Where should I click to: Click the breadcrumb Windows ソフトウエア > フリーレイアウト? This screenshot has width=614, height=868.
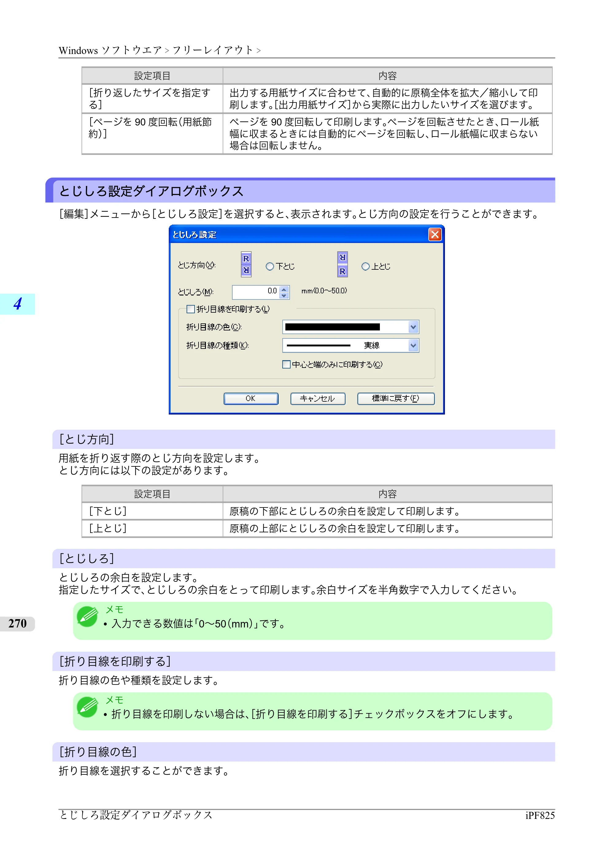pyautogui.click(x=160, y=50)
